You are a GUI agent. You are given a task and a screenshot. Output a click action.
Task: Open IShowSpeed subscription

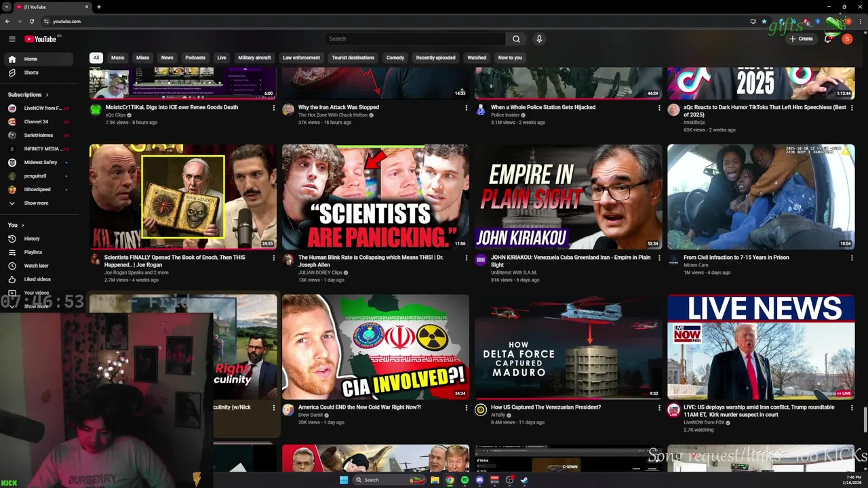[x=38, y=190]
